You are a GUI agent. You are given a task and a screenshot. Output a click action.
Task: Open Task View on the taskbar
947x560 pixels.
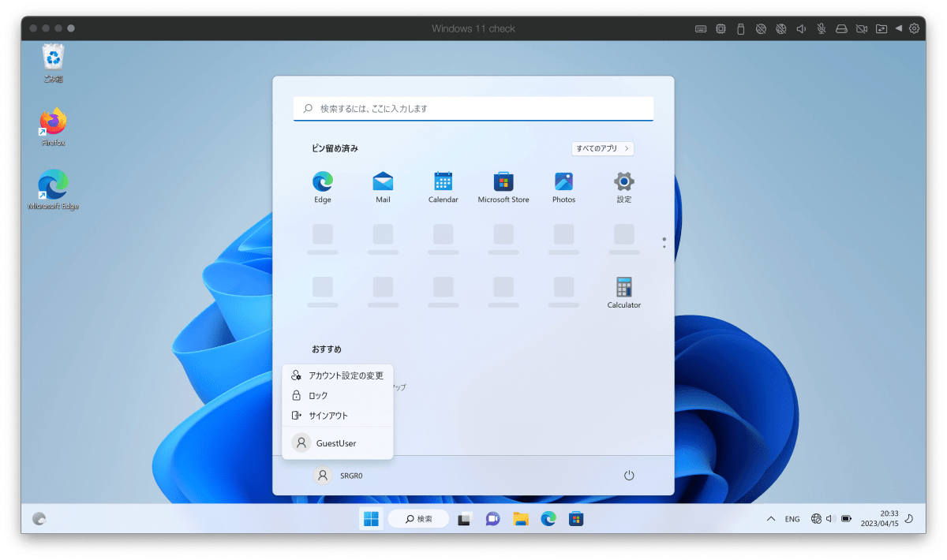pos(465,519)
